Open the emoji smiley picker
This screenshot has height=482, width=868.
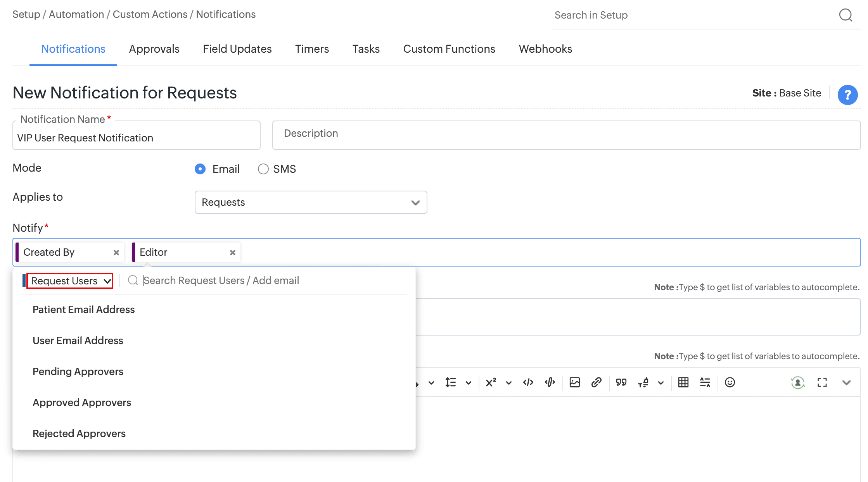pyautogui.click(x=730, y=382)
